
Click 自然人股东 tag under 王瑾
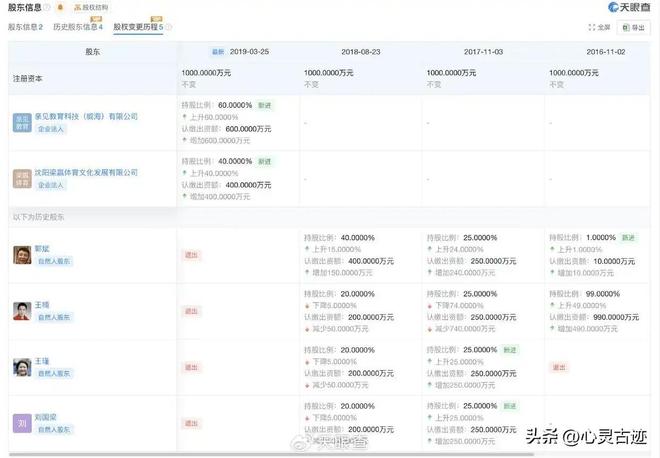point(54,373)
